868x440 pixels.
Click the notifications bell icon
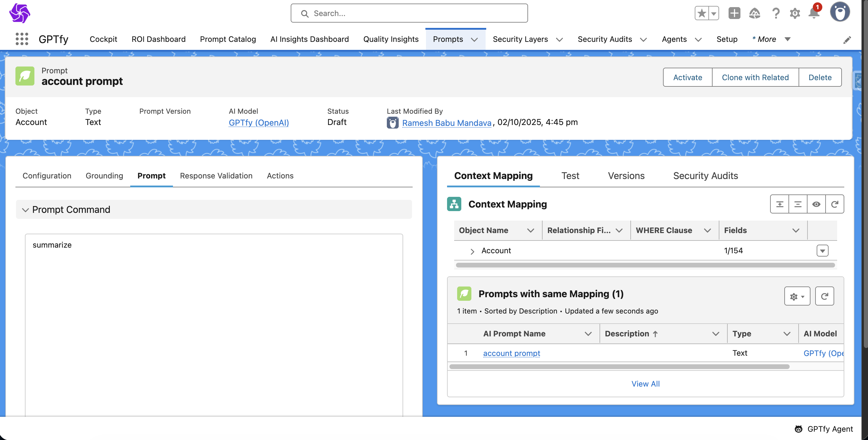pyautogui.click(x=813, y=13)
